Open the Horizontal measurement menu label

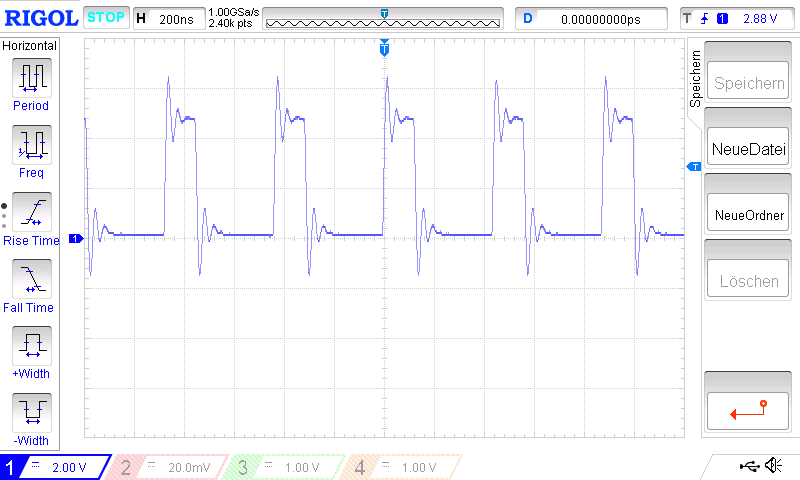point(31,46)
